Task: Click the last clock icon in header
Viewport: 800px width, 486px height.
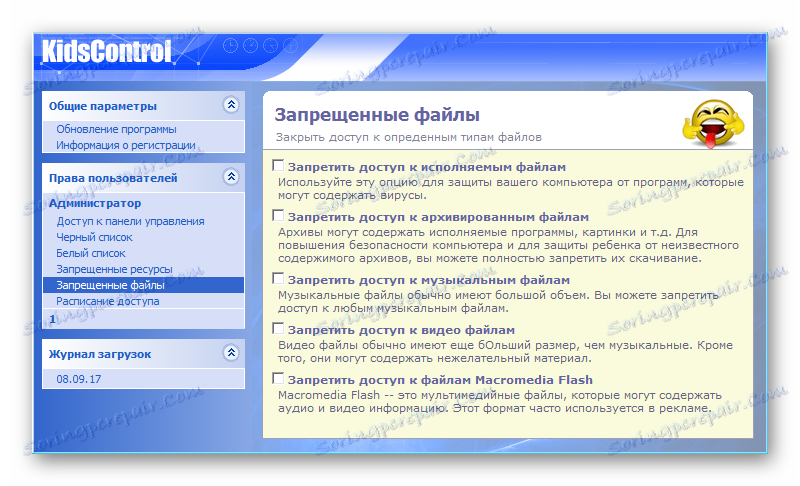Action: pyautogui.click(x=290, y=45)
